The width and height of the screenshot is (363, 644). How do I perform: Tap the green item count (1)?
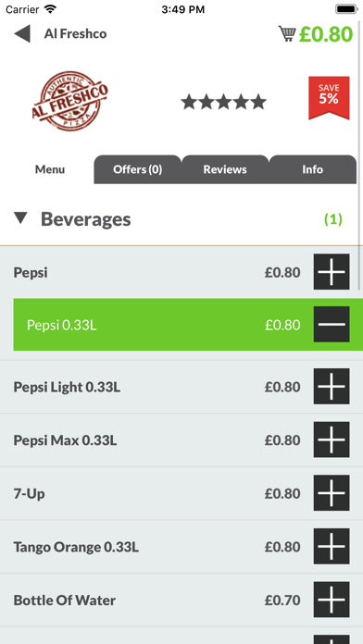[x=333, y=219]
